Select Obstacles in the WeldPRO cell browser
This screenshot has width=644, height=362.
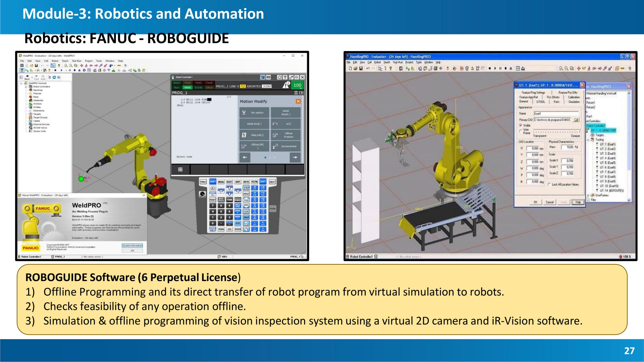[x=38, y=100]
